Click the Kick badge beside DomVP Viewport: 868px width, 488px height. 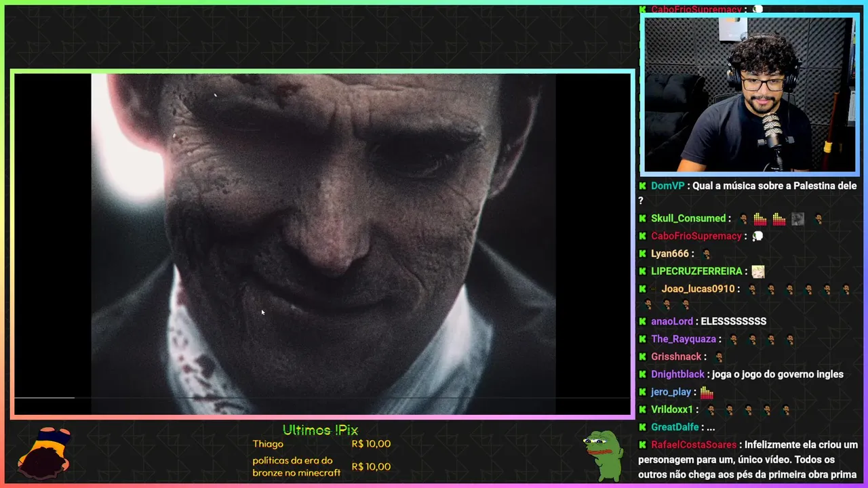click(642, 186)
